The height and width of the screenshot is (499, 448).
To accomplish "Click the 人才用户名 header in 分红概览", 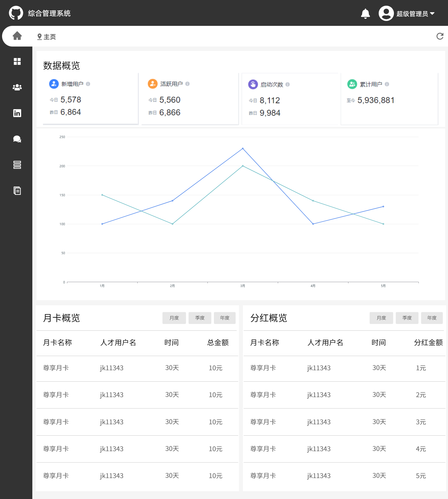I will coord(325,342).
